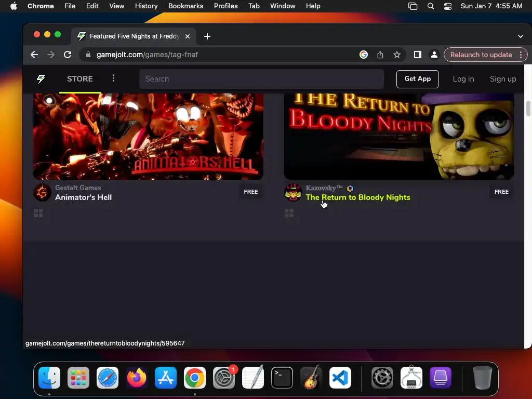This screenshot has width=532, height=399.
Task: Click FREE price tag for Bloody Nights
Action: click(501, 192)
